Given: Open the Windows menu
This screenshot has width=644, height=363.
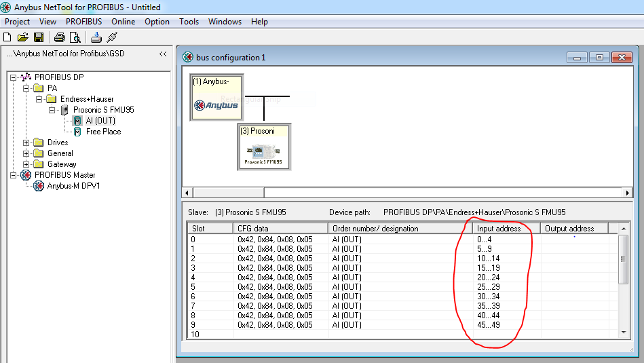Looking at the screenshot, I should [225, 22].
